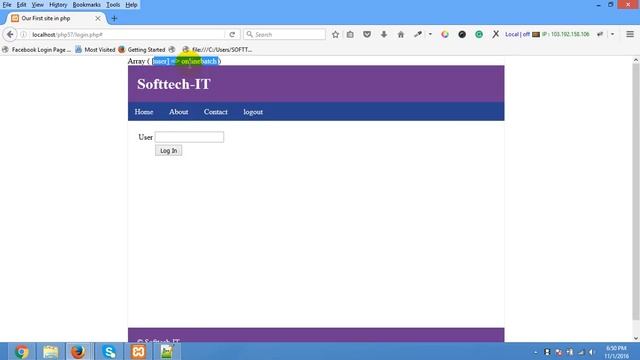Click the Search box in the toolbar
Screen dimensions: 640x360
[x=284, y=35]
